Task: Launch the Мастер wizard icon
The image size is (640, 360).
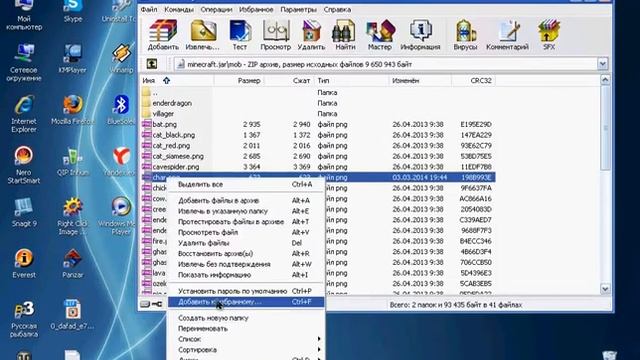Action: pos(380,35)
